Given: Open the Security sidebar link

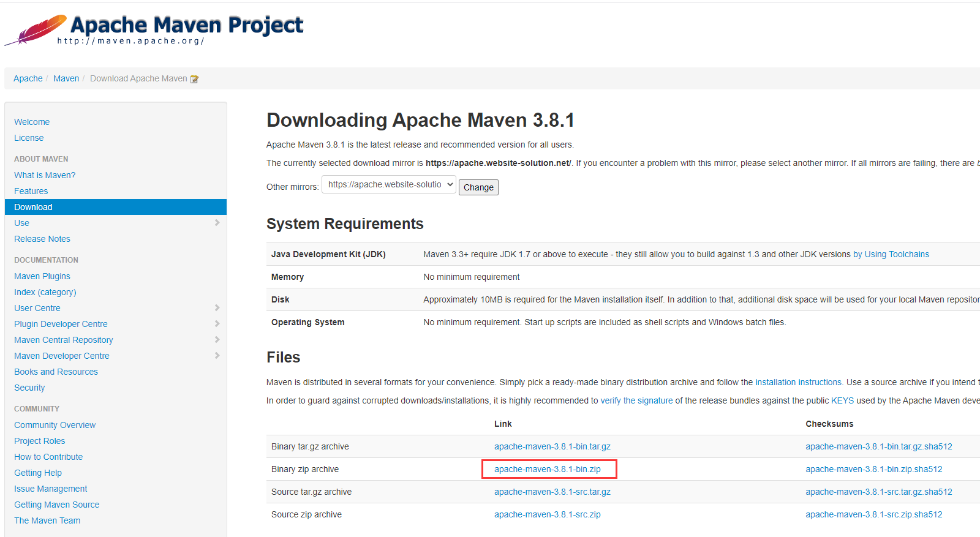Looking at the screenshot, I should (x=29, y=388).
